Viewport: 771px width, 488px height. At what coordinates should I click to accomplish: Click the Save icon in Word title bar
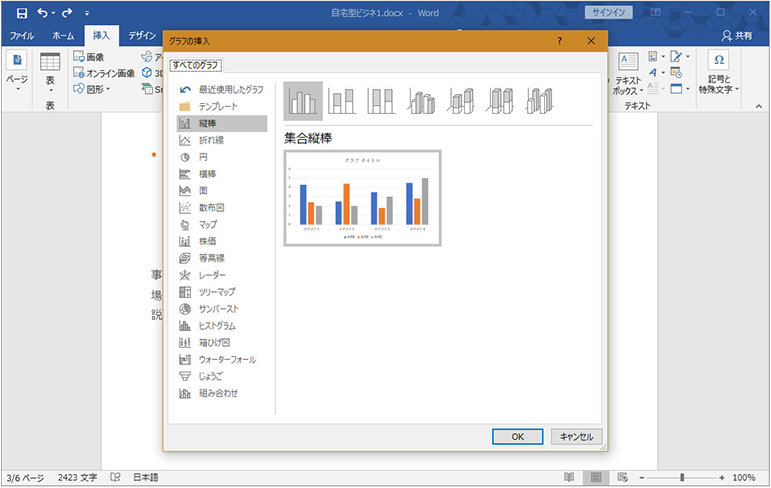(x=22, y=13)
